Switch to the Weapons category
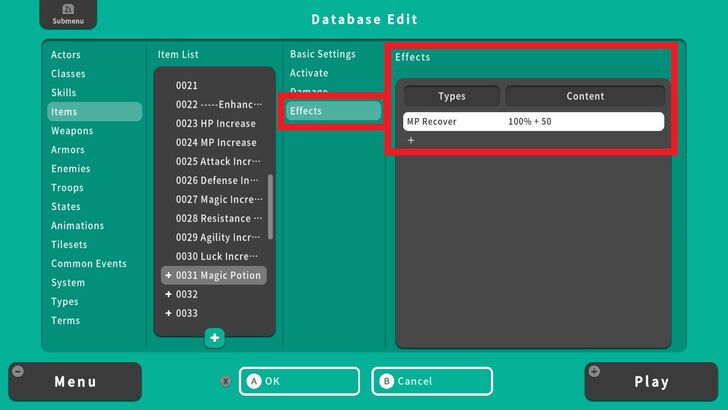This screenshot has height=410, width=728. (72, 131)
